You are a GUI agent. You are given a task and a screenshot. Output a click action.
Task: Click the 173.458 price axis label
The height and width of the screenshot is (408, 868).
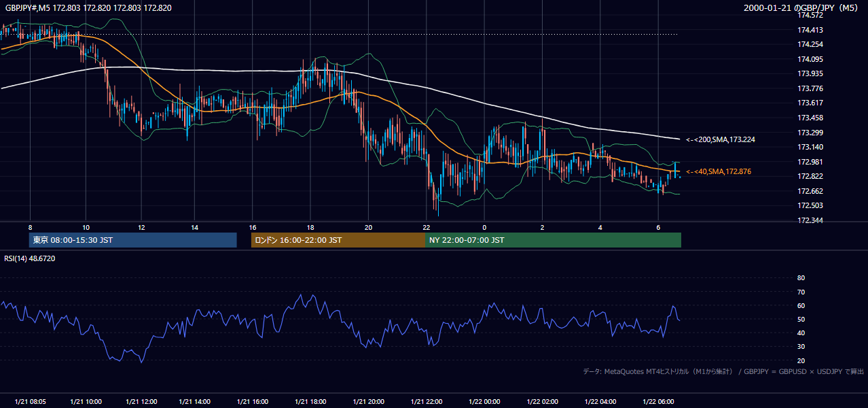click(x=810, y=118)
